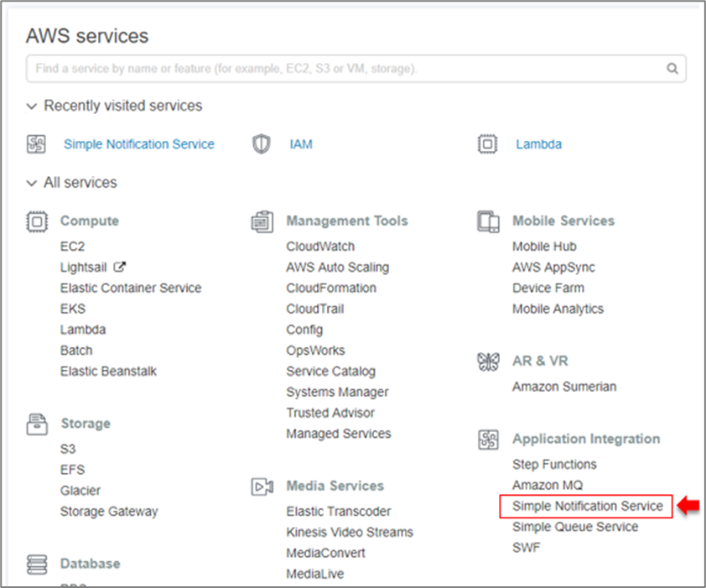Open Kinesis Video Streams
Image resolution: width=706 pixels, height=588 pixels.
[x=350, y=532]
